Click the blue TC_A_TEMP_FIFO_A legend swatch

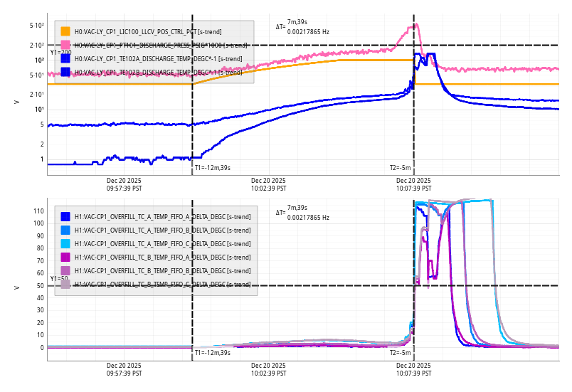tap(65, 216)
